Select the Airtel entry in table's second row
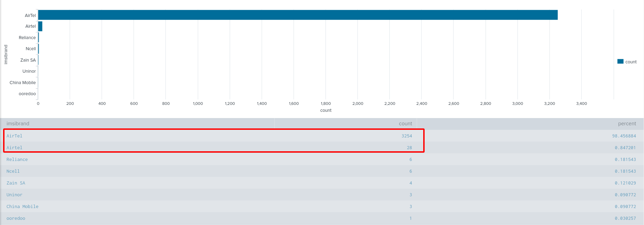The width and height of the screenshot is (644, 225). tap(15, 148)
